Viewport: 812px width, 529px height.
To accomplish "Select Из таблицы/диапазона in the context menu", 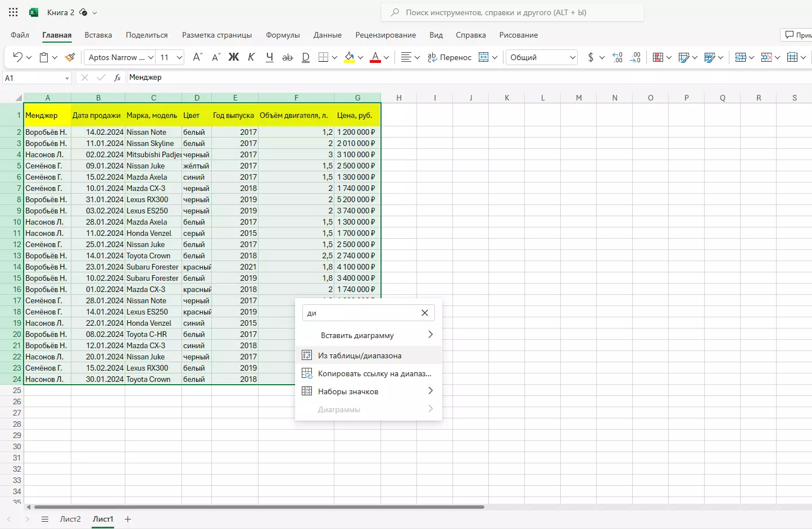I will (360, 355).
